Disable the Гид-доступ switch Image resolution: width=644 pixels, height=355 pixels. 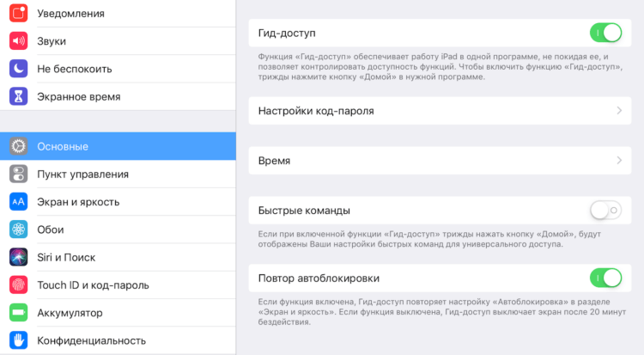coord(606,33)
